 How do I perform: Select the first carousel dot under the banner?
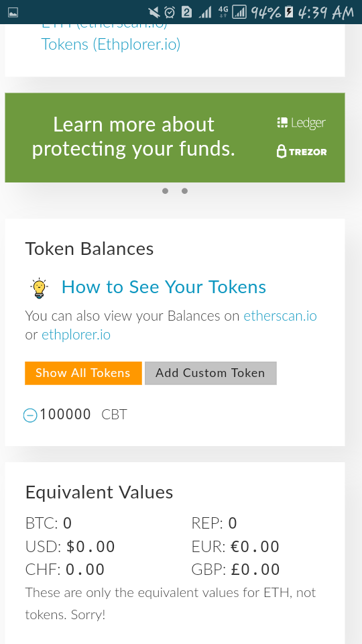tap(166, 191)
